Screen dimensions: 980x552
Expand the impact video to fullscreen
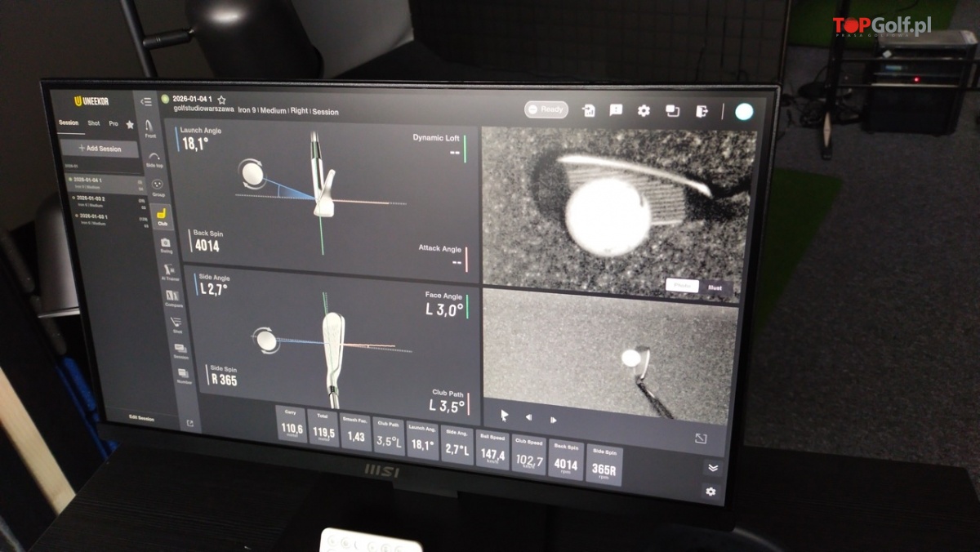pyautogui.click(x=700, y=438)
